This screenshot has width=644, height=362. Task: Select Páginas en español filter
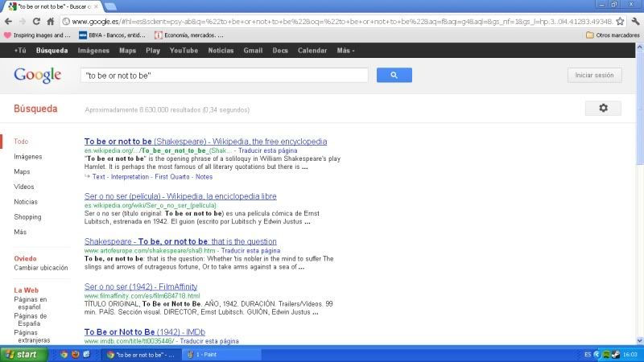pyautogui.click(x=31, y=303)
